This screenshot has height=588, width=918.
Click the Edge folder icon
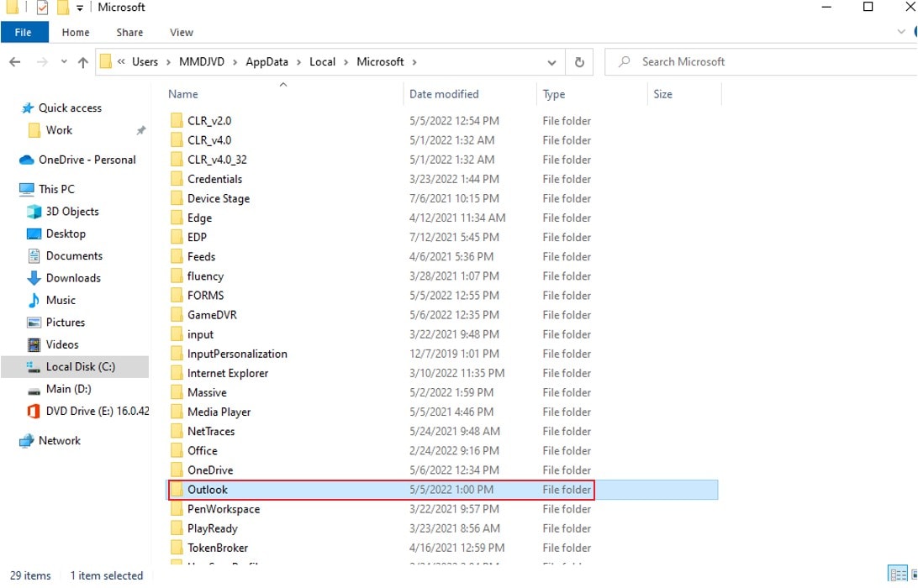click(x=177, y=218)
